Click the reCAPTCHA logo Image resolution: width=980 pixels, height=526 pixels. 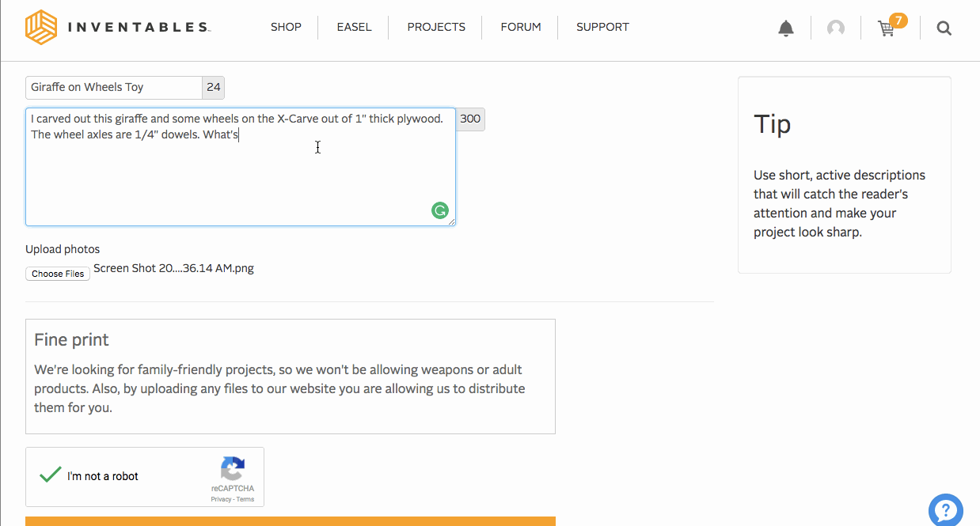point(233,469)
